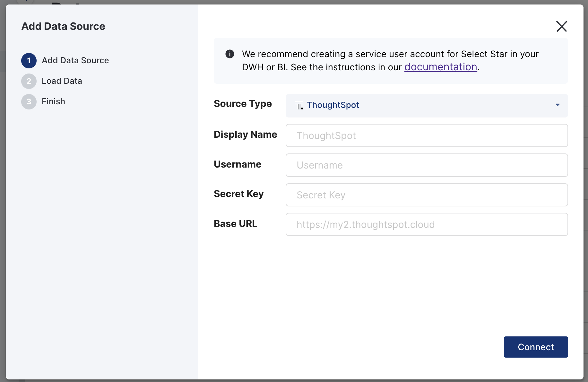Click the Source Type field label

pyautogui.click(x=243, y=104)
